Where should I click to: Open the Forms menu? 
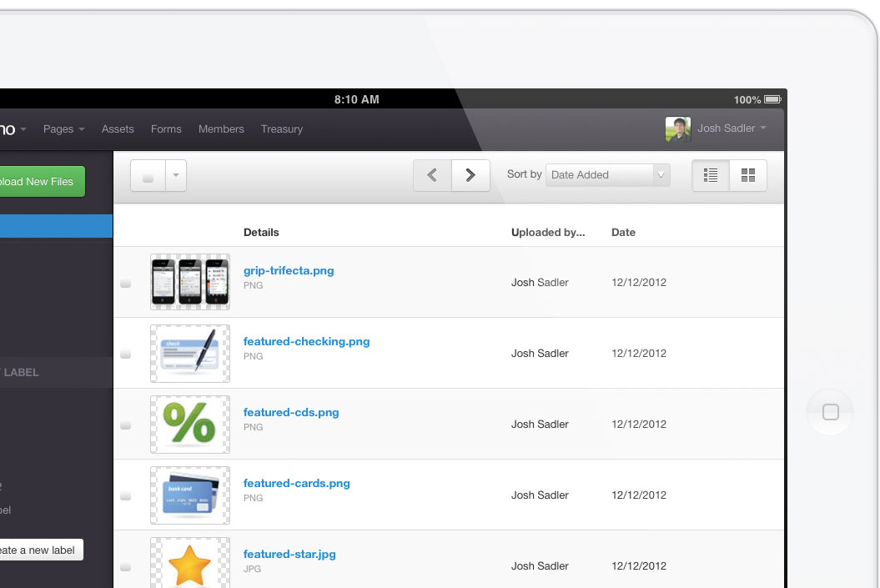click(166, 129)
